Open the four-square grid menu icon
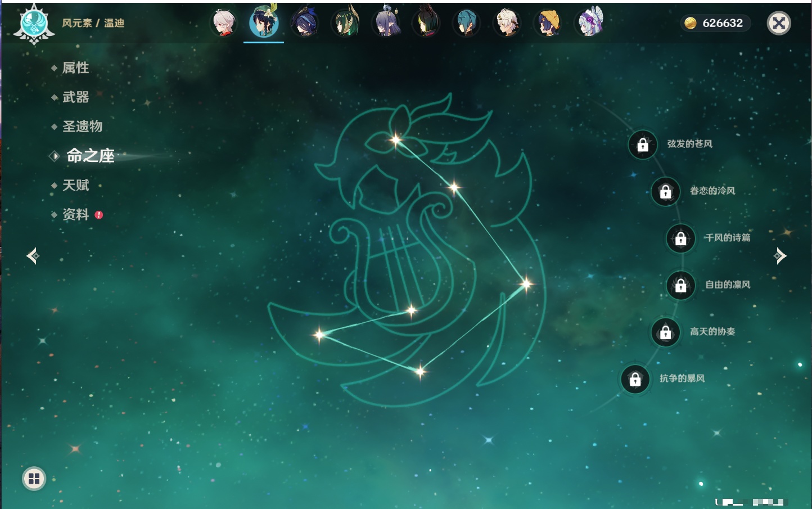The height and width of the screenshot is (509, 812). point(34,479)
